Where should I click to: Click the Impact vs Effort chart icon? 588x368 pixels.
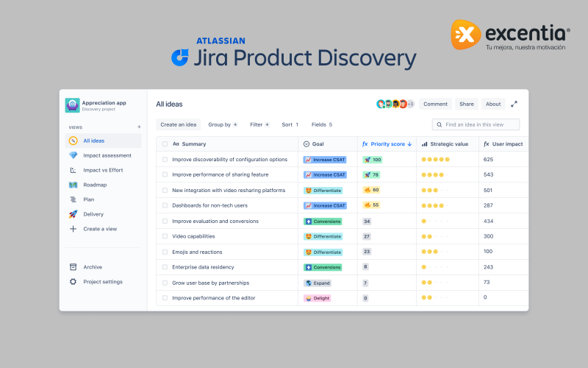click(73, 170)
